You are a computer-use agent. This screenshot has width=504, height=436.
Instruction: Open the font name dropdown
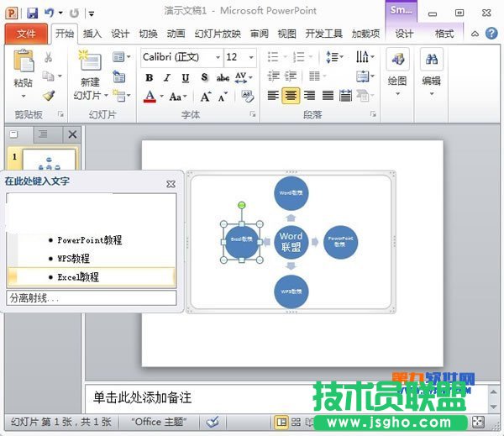tap(218, 57)
